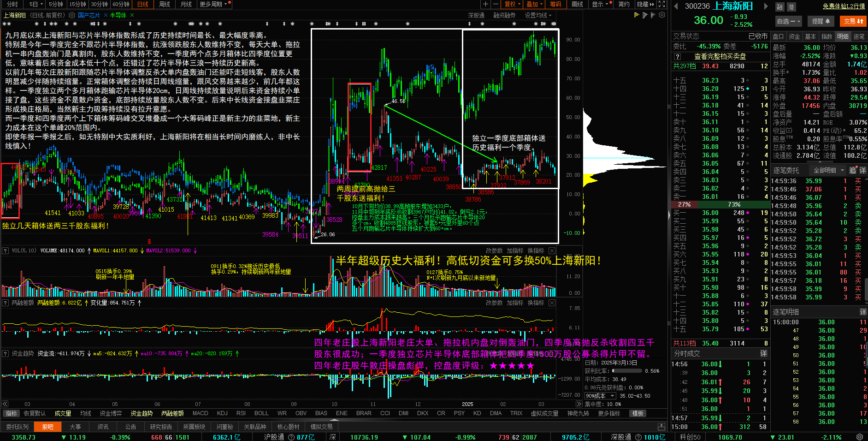Image resolution: width=868 pixels, height=441 pixels.
Task: Open the chart-area gear settings icon
Action: (662, 15)
